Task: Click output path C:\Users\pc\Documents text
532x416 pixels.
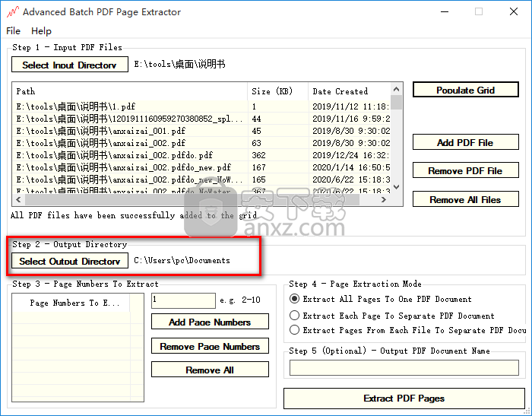Action: pyautogui.click(x=182, y=260)
